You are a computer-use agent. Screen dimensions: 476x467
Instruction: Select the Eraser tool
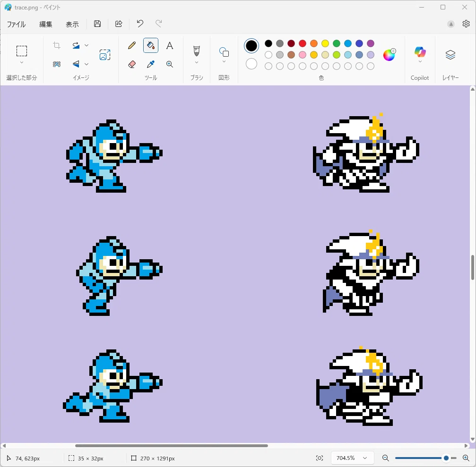(x=132, y=64)
